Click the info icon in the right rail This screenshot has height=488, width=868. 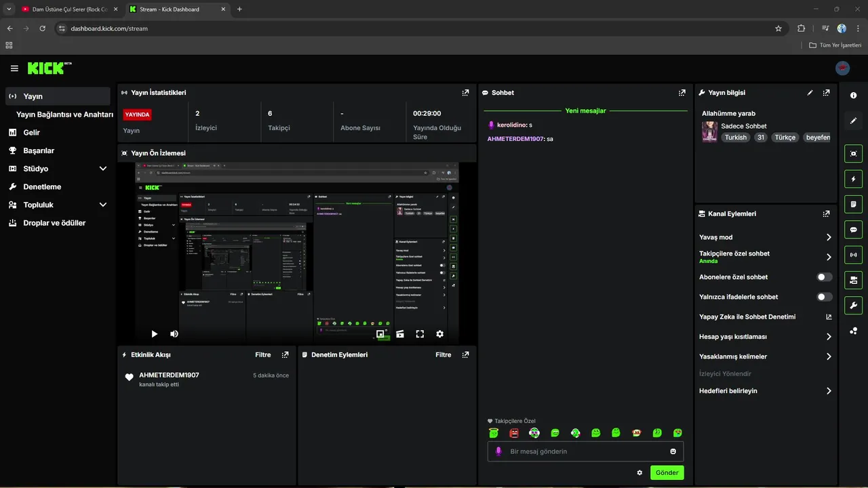(854, 96)
